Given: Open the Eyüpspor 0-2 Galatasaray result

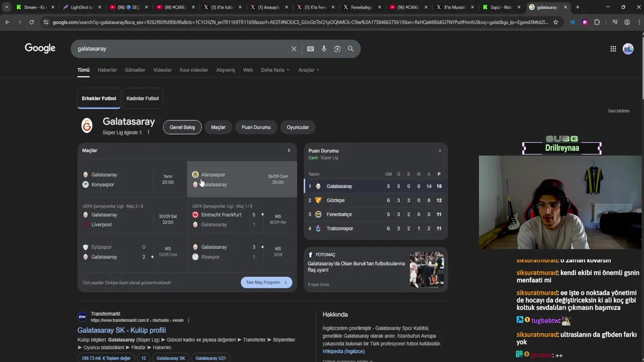Looking at the screenshot, I should (132, 252).
